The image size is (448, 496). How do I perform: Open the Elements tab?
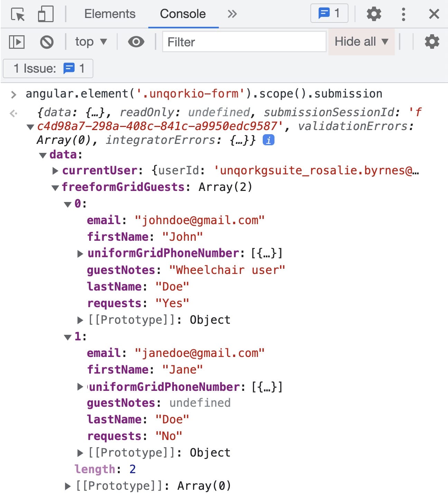pos(110,14)
